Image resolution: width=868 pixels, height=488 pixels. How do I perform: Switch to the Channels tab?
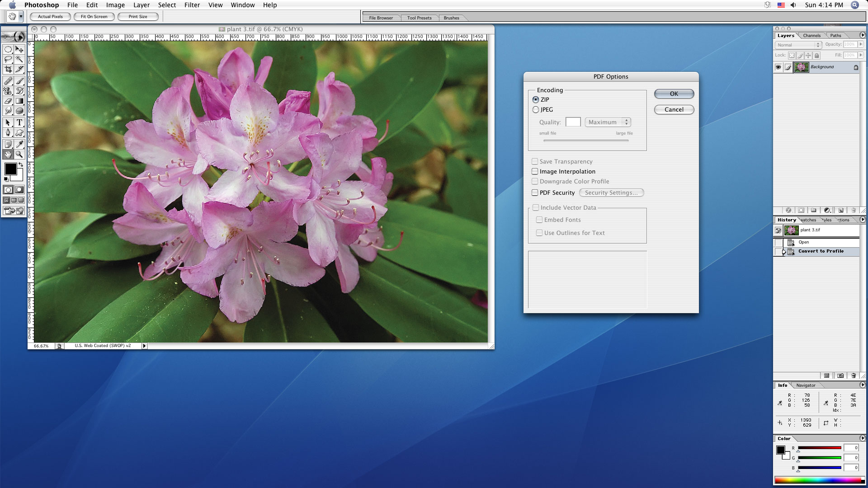pos(811,35)
